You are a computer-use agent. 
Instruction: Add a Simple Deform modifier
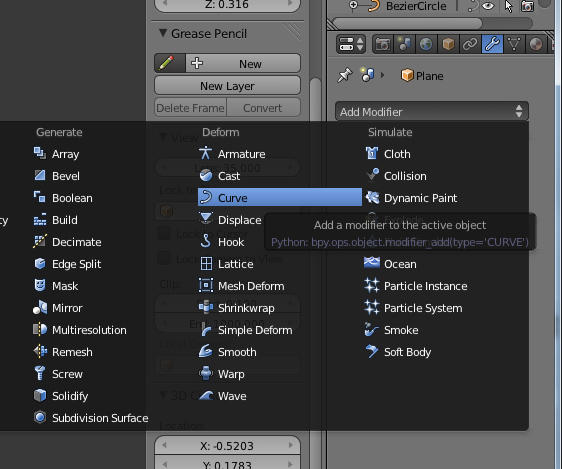click(246, 330)
